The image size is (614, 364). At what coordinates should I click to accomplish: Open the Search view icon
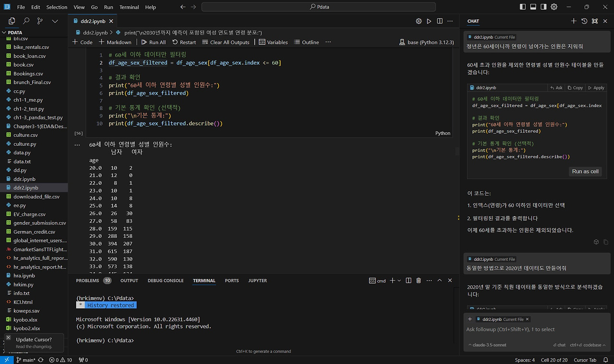click(26, 21)
